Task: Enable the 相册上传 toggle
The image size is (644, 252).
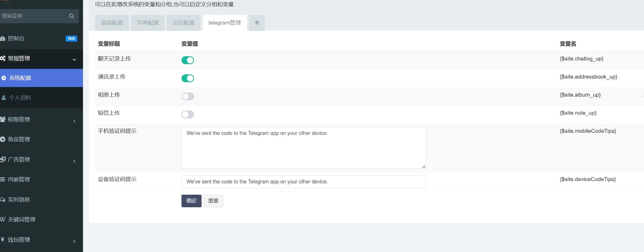Action: 187,96
